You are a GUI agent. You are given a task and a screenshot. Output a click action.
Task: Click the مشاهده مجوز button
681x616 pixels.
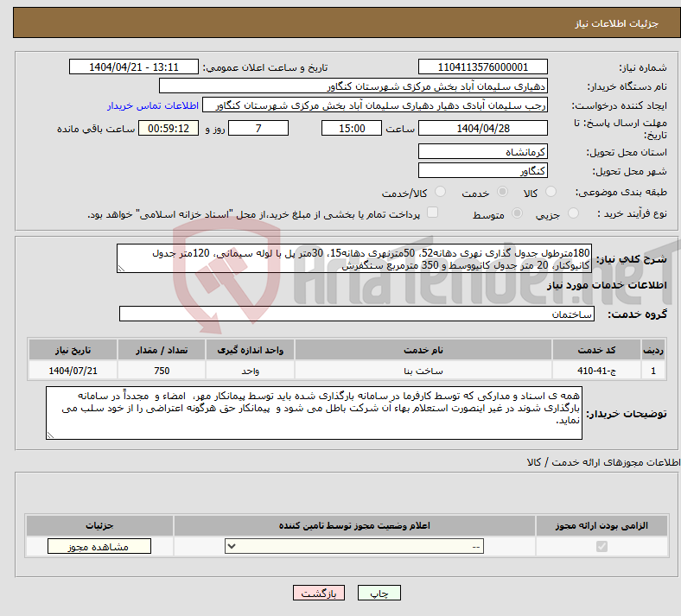coord(99,546)
